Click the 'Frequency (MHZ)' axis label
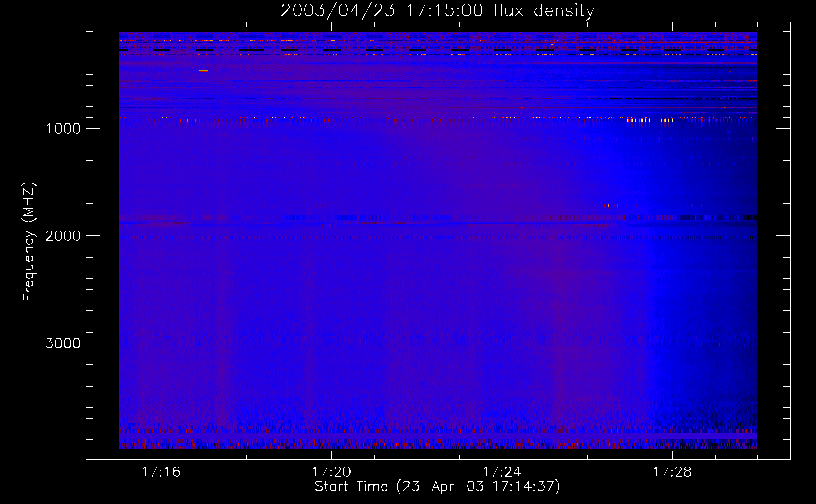Viewport: 816px width, 504px height. (29, 242)
